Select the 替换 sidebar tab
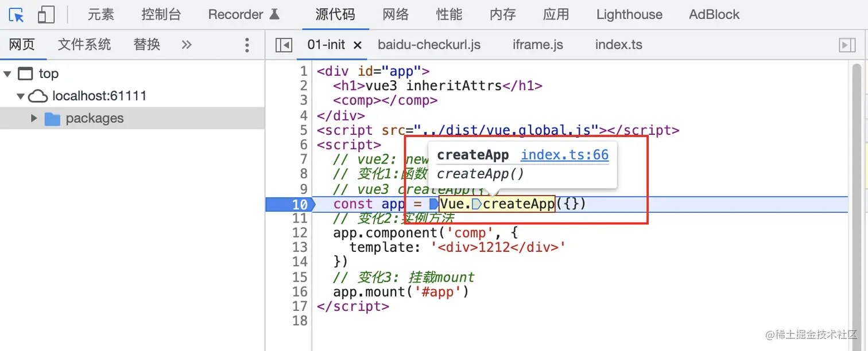The height and width of the screenshot is (351, 868). [x=147, y=45]
